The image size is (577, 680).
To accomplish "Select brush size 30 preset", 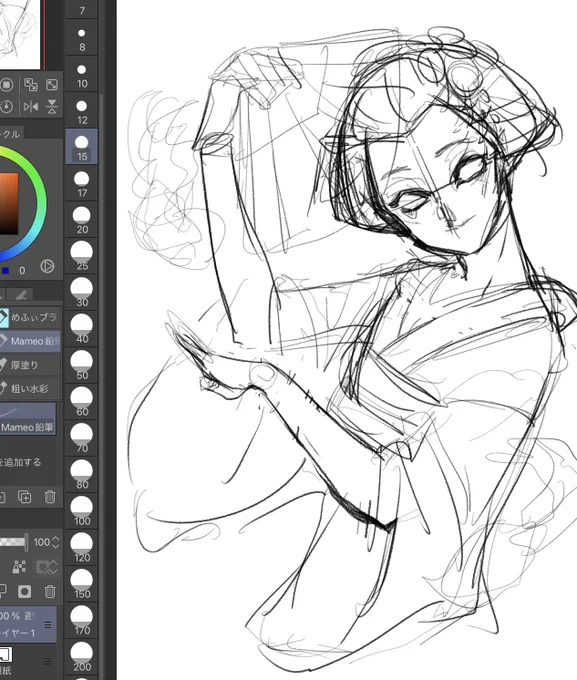I will pyautogui.click(x=82, y=293).
